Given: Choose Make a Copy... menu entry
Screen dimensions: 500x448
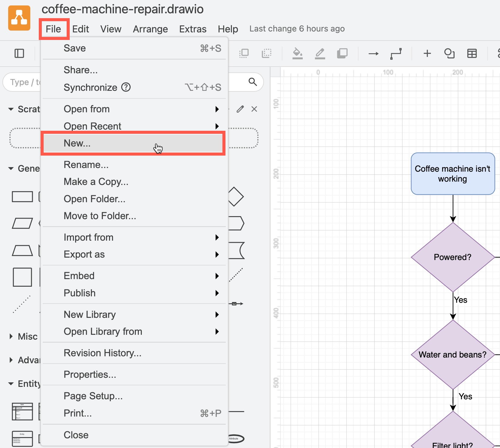Looking at the screenshot, I should (x=134, y=182).
